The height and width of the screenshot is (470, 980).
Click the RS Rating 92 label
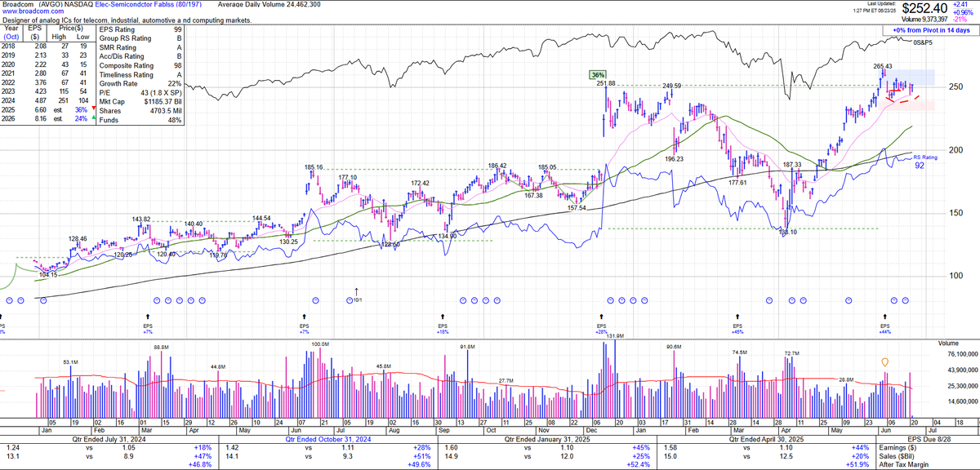[924, 162]
